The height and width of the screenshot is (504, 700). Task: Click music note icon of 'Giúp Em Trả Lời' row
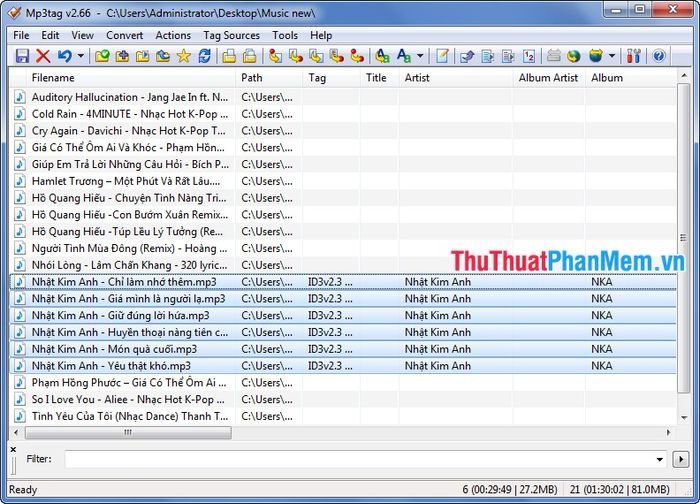tap(20, 164)
